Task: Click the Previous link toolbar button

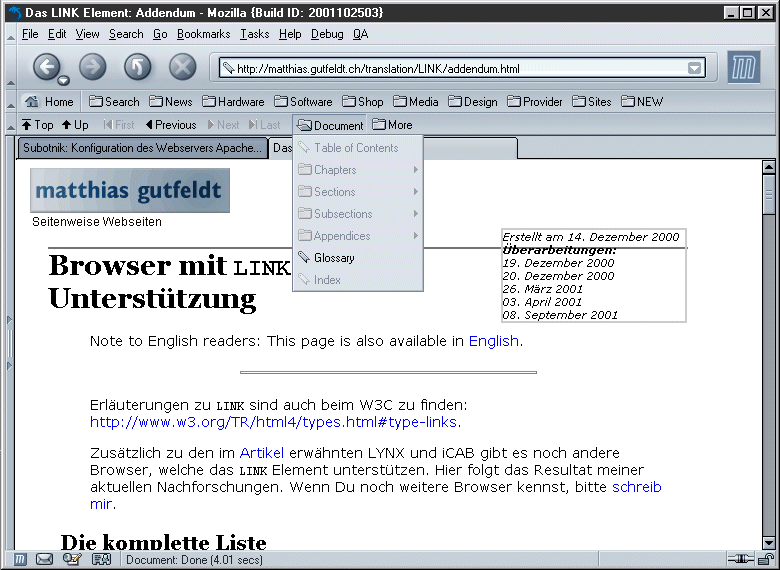Action: (171, 125)
